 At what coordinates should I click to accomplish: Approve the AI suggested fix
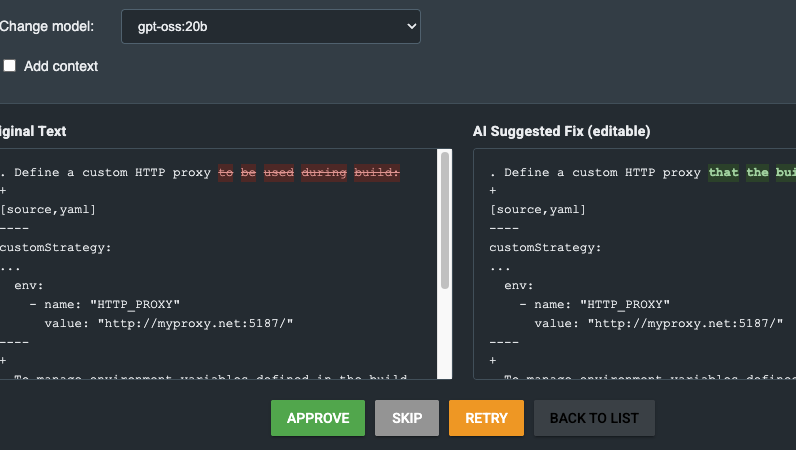(x=317, y=418)
